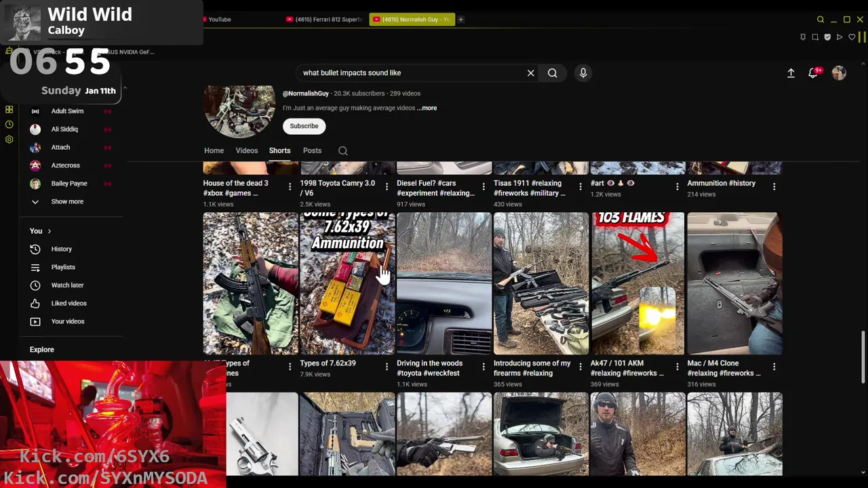Play Types of 7.62x39 Ammunition short thumbnail

pyautogui.click(x=347, y=283)
